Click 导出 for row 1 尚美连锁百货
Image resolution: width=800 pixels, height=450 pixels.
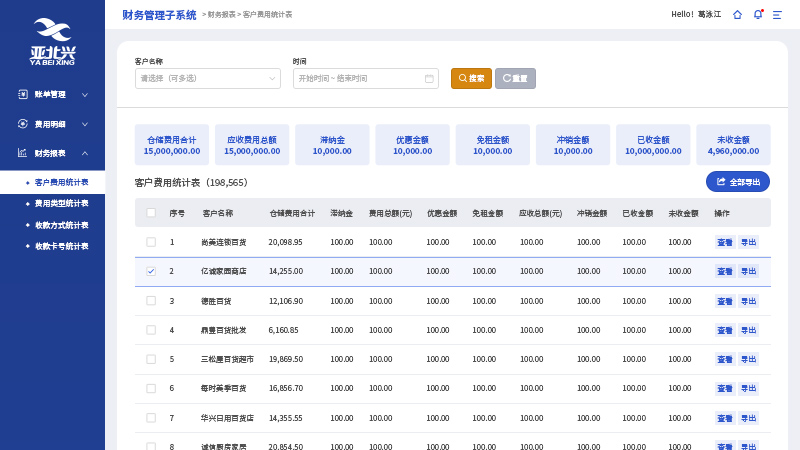click(748, 242)
